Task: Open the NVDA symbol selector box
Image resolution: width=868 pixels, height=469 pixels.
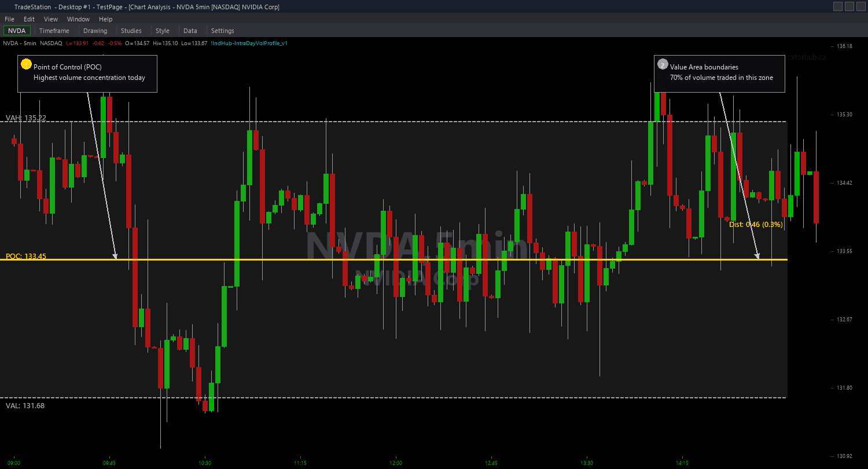Action: click(x=16, y=30)
